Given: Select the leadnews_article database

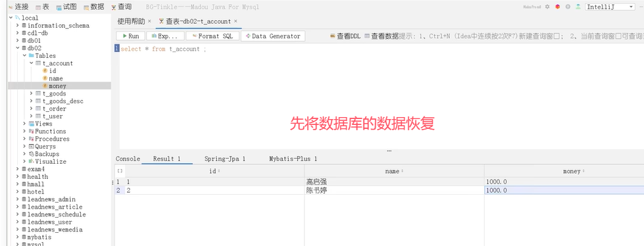Looking at the screenshot, I should coord(55,207).
